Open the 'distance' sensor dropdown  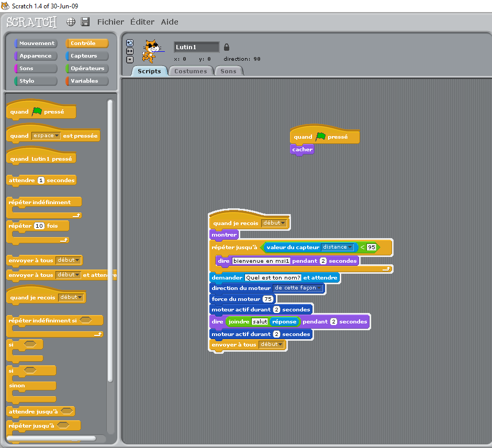[x=337, y=247]
